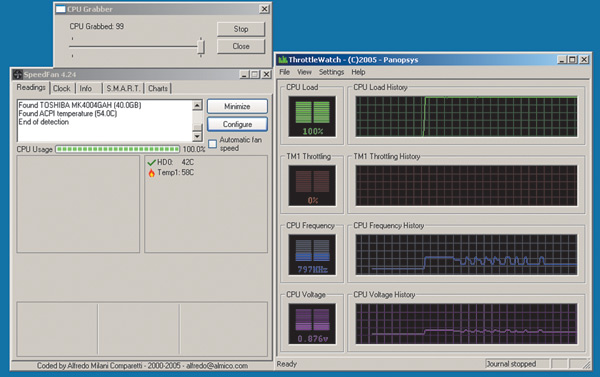Click the ThrottleWatch window resize grip
The image size is (600, 377).
point(586,365)
